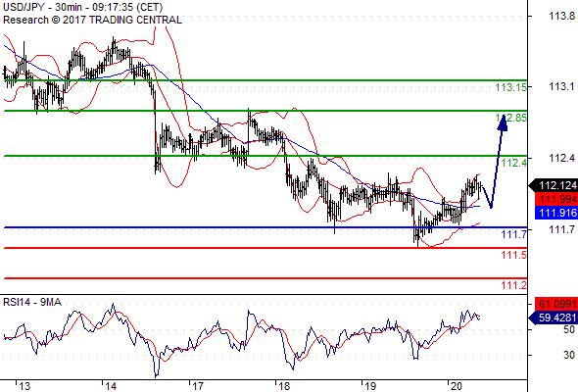This screenshot has height=392, width=578.
Task: Click the red 111.5 support label
Action: coord(514,255)
